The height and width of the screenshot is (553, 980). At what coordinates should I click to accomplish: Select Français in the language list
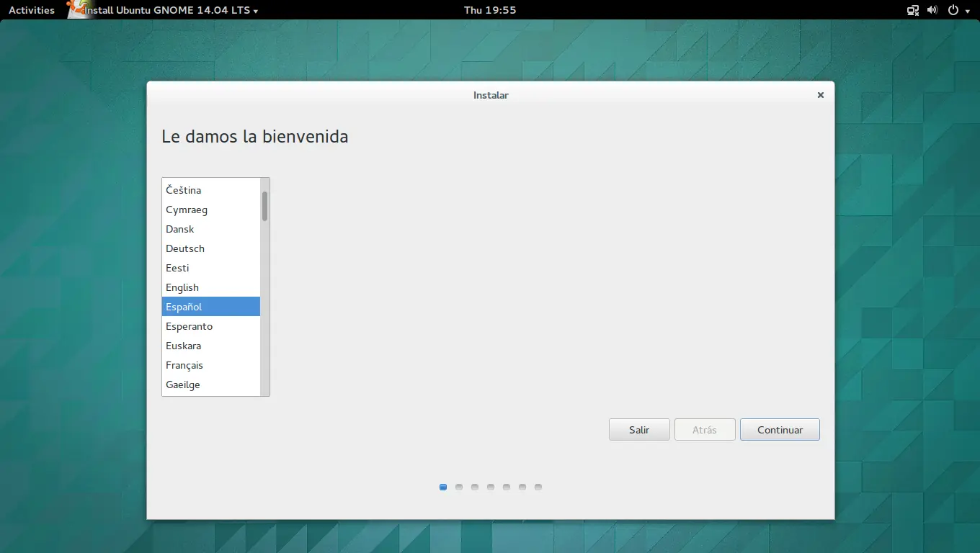coord(211,365)
